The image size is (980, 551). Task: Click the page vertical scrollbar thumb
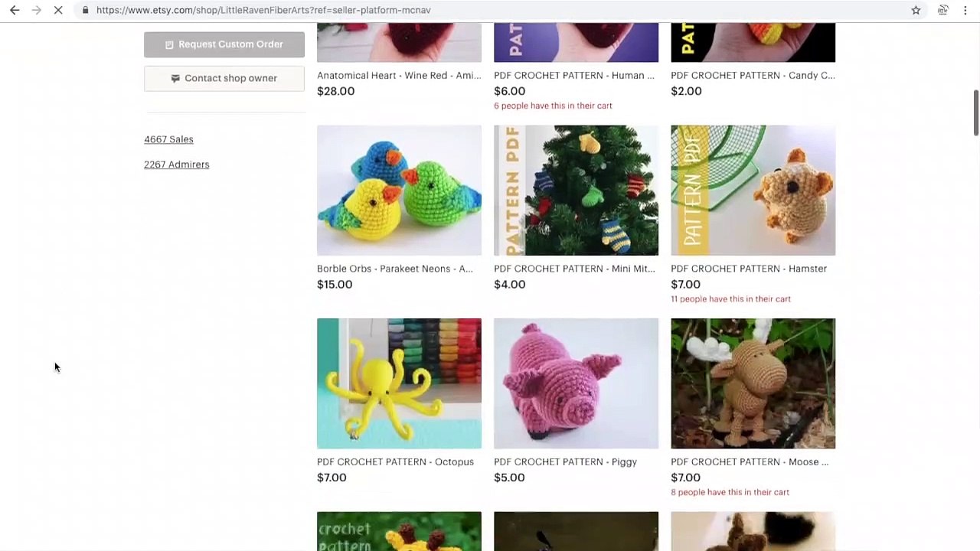975,112
